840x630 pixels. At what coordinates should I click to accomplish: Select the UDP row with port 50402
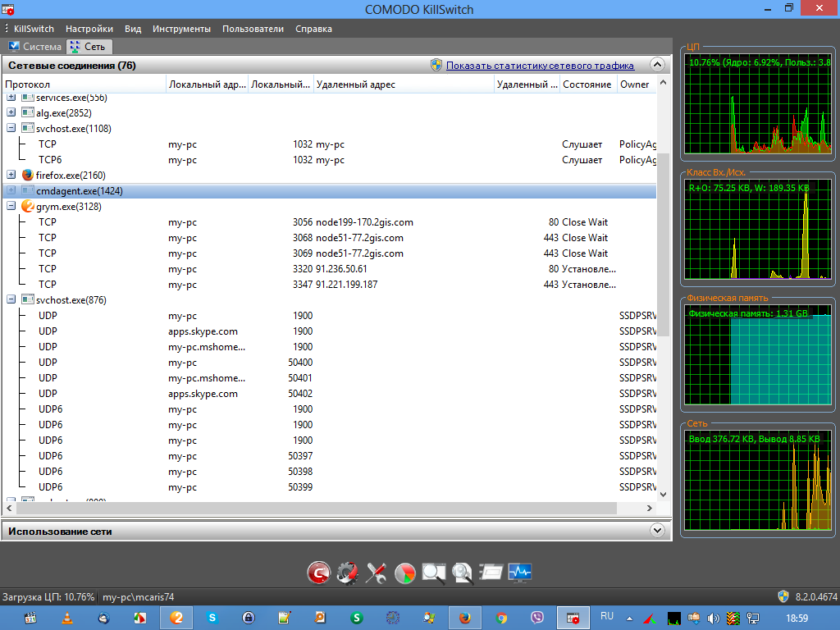(x=330, y=393)
